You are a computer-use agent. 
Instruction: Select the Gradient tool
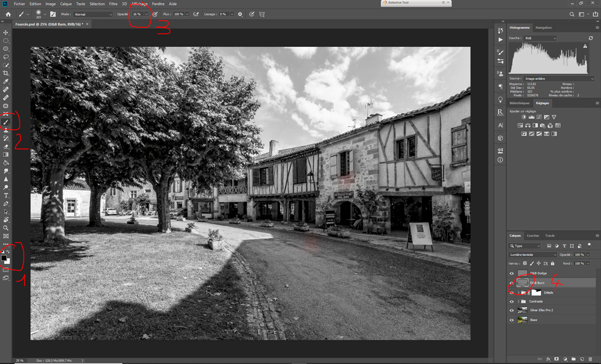point(6,154)
